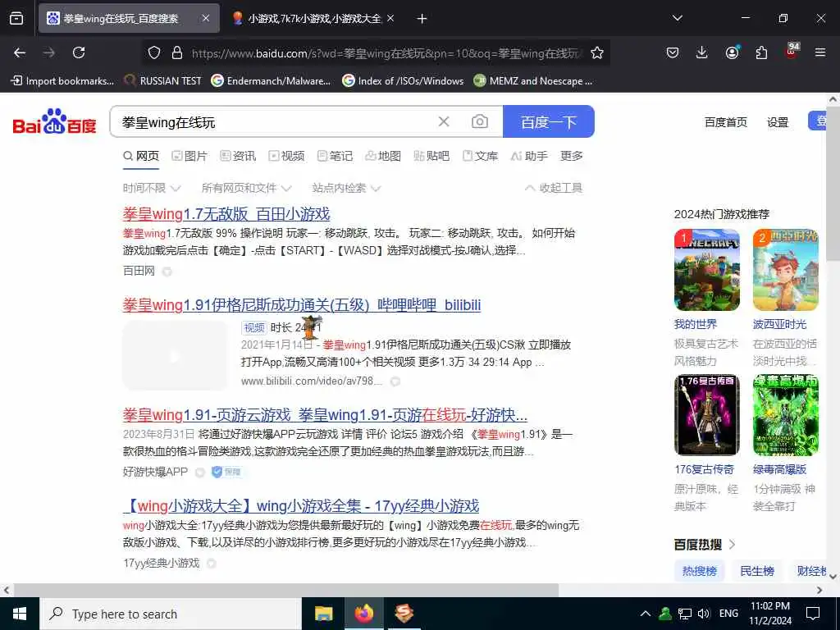
Task: Open the Sogou S taskbar icon
Action: tap(404, 614)
